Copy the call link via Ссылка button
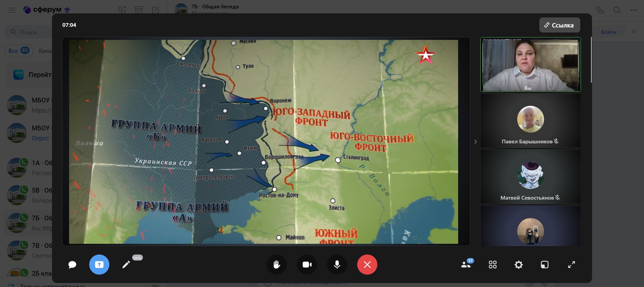 point(559,25)
